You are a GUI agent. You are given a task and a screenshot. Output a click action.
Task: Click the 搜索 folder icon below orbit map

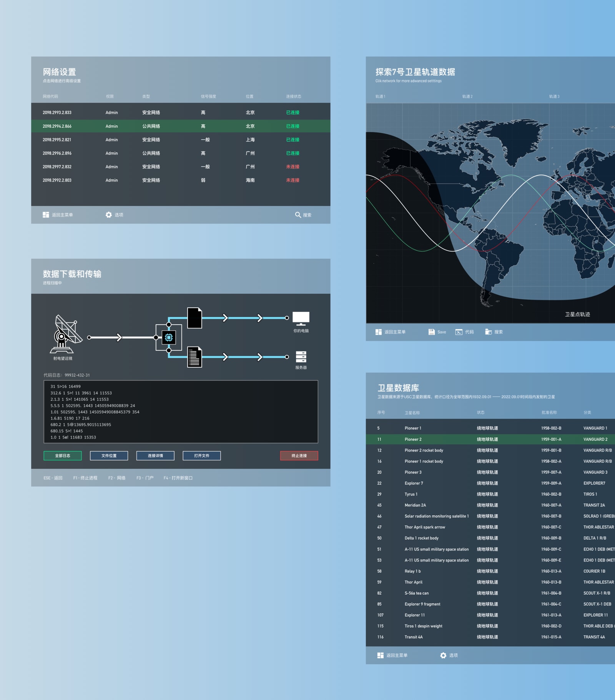coord(489,332)
